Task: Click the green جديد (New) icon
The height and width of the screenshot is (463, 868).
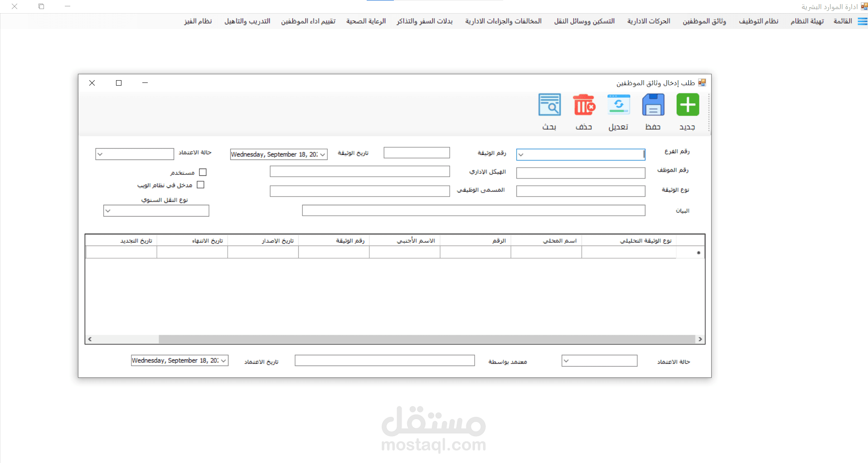Action: [x=688, y=105]
